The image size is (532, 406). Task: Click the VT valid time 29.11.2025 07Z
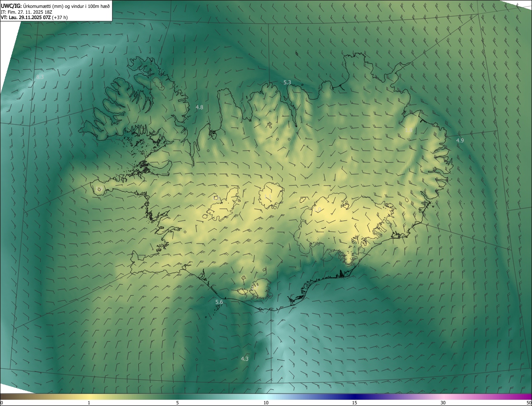(34, 17)
